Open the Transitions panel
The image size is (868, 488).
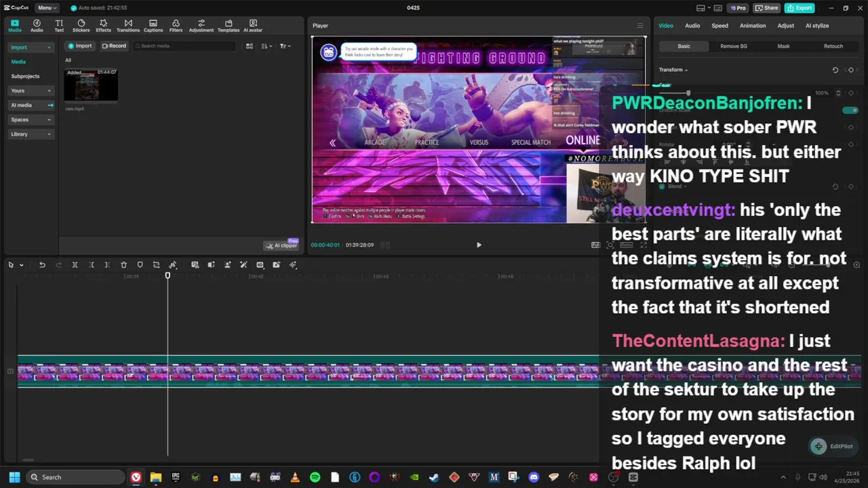tap(127, 26)
